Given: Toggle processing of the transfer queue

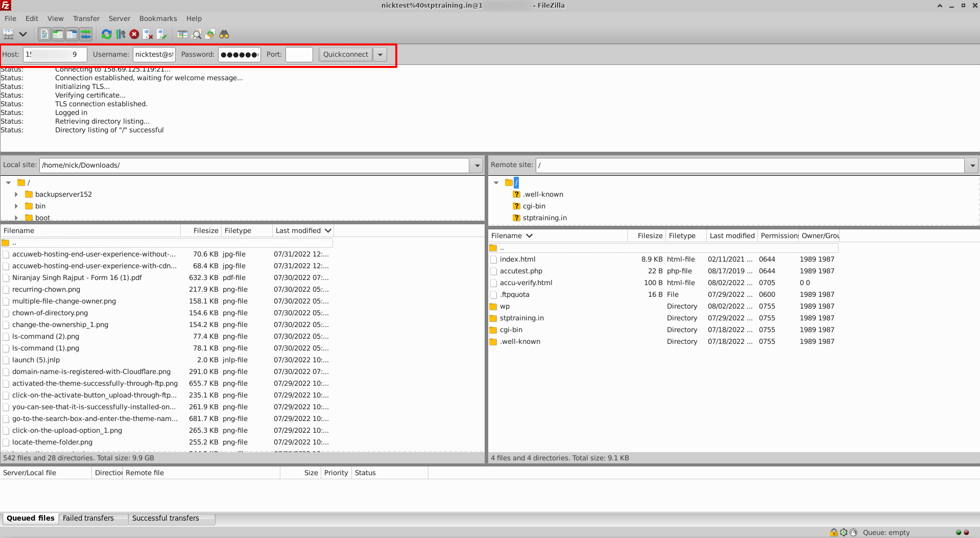Looking at the screenshot, I should click(x=121, y=34).
